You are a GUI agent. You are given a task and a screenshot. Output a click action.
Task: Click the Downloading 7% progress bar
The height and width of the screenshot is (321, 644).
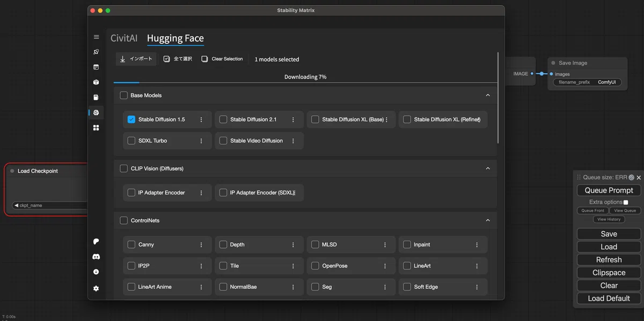click(305, 83)
